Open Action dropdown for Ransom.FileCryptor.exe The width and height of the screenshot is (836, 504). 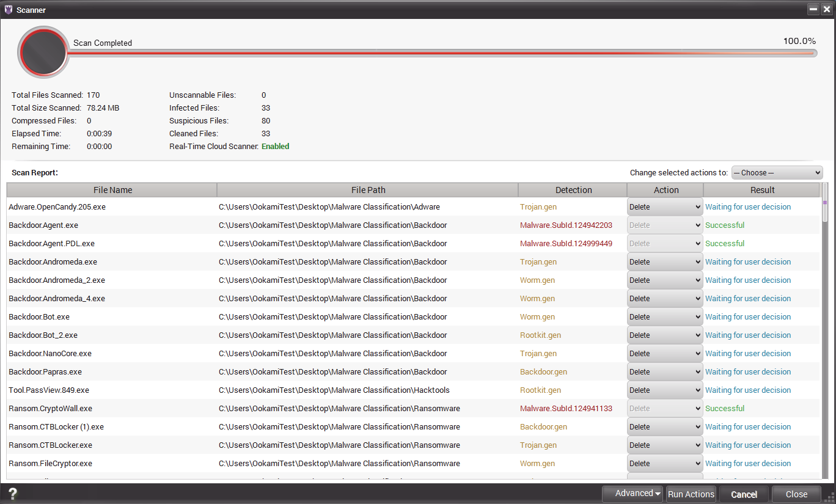click(665, 464)
